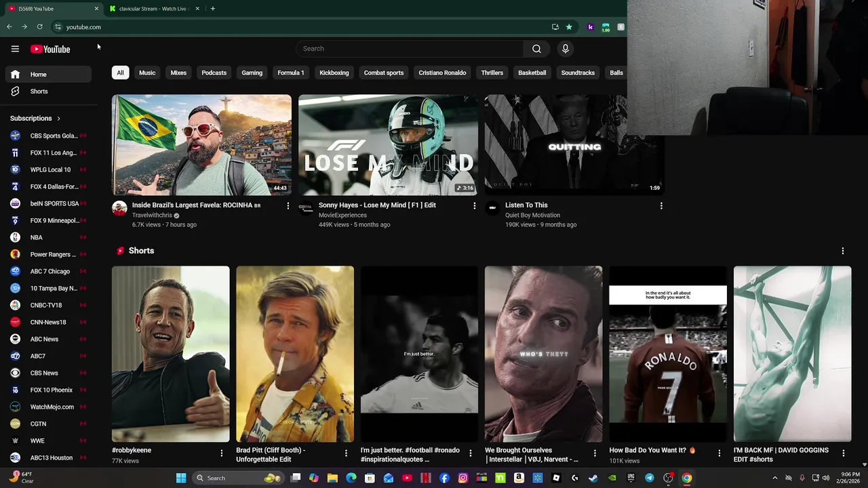Open File Explorer from the taskbar
868x488 pixels.
pos(332,478)
